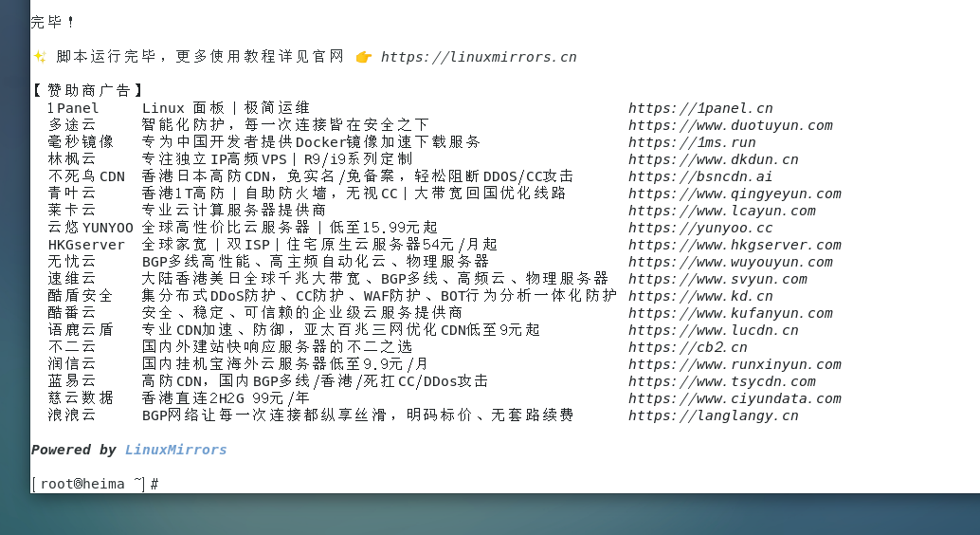Select the sponsor name 蓝易云
This screenshot has width=980, height=535.
[72, 381]
